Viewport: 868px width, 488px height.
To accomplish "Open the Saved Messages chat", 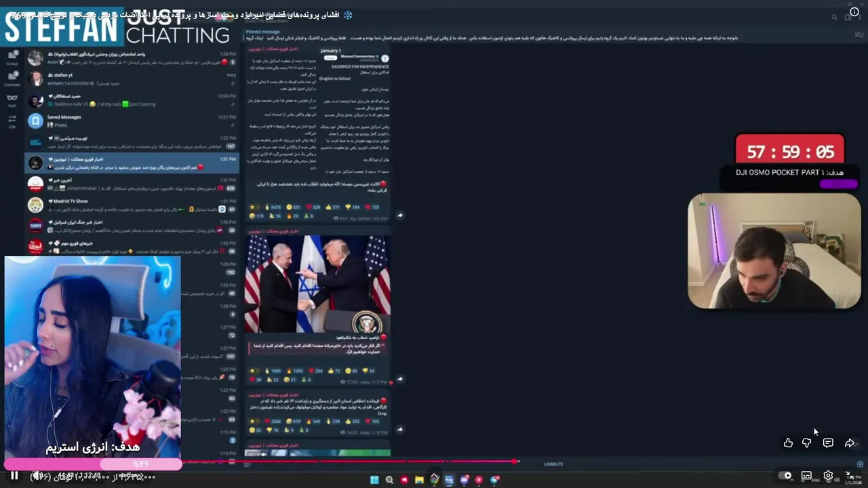I will point(132,121).
